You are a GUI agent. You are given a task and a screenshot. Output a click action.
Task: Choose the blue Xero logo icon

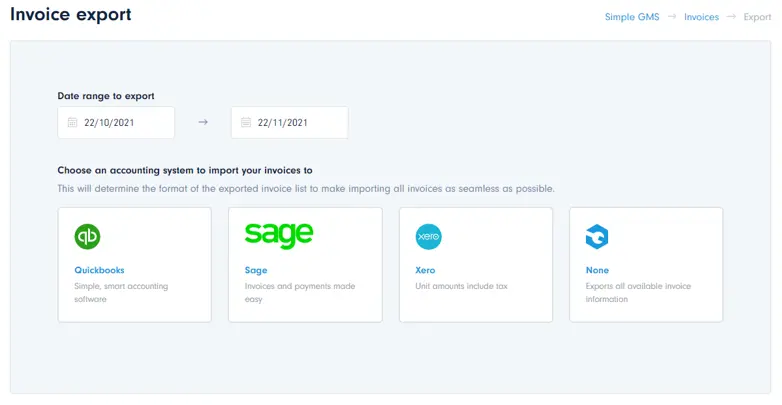coord(428,237)
